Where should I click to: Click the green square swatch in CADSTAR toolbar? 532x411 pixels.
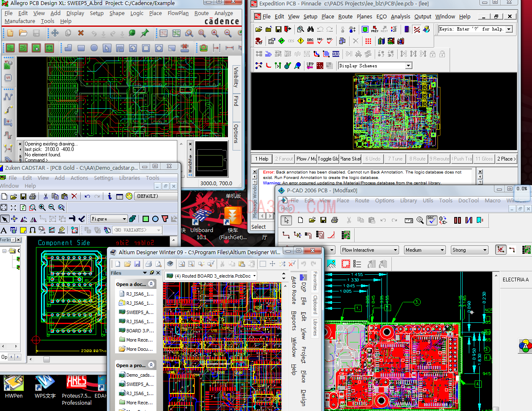pos(146,219)
